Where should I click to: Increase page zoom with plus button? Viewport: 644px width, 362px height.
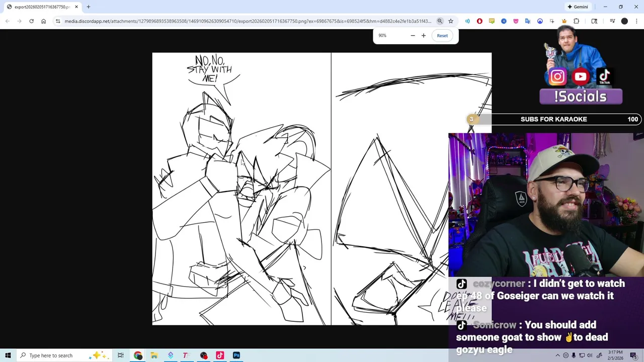pos(424,35)
